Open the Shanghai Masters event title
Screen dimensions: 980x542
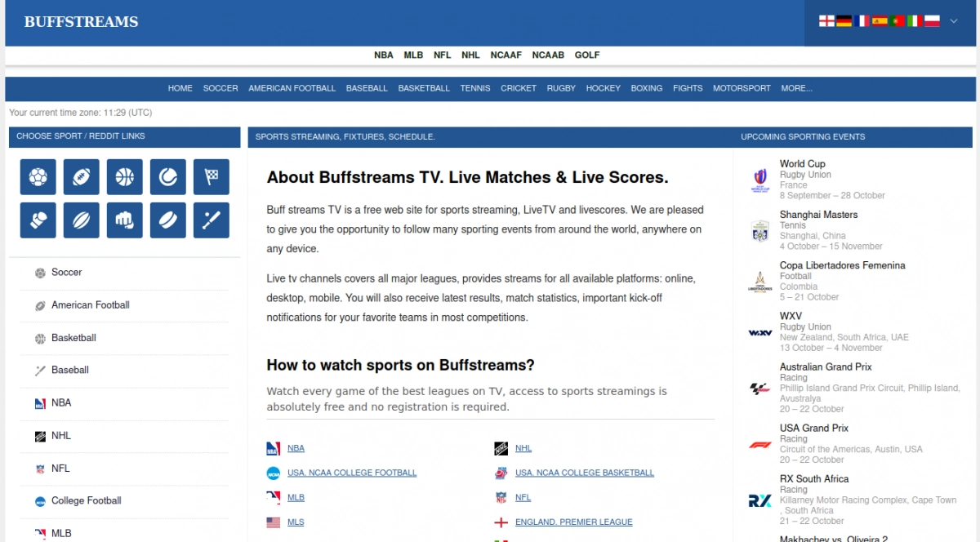point(818,215)
